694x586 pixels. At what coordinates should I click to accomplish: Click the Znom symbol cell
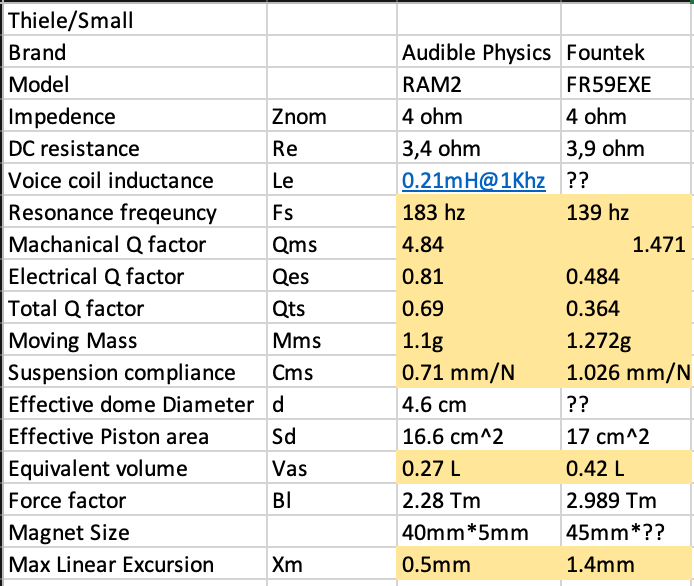coord(332,116)
